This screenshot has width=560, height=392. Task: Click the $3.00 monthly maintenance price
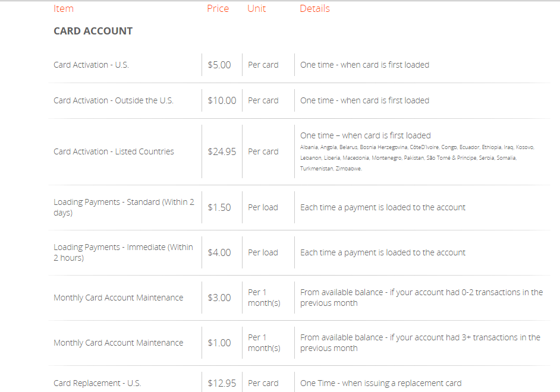click(x=219, y=298)
